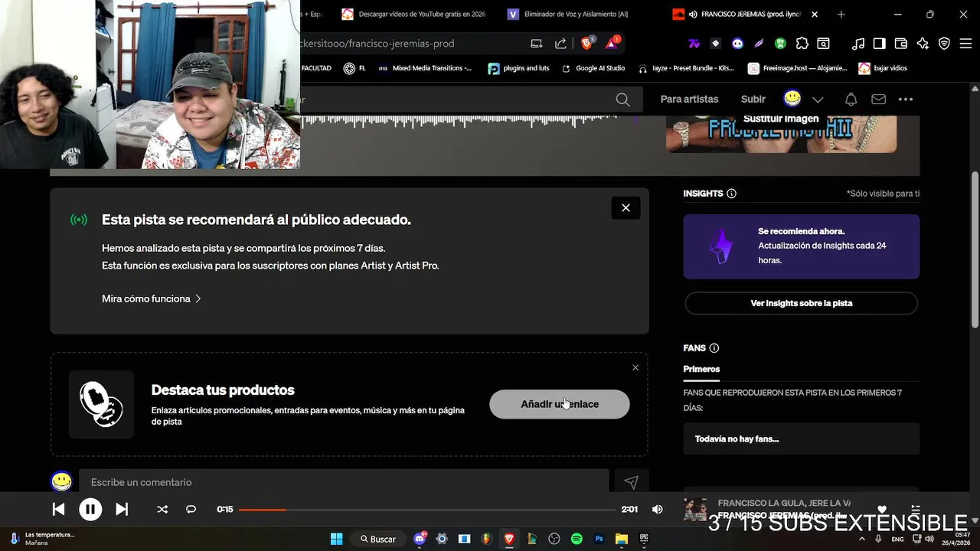The height and width of the screenshot is (551, 980).
Task: Open the three-dots more menu in header
Action: 906,99
